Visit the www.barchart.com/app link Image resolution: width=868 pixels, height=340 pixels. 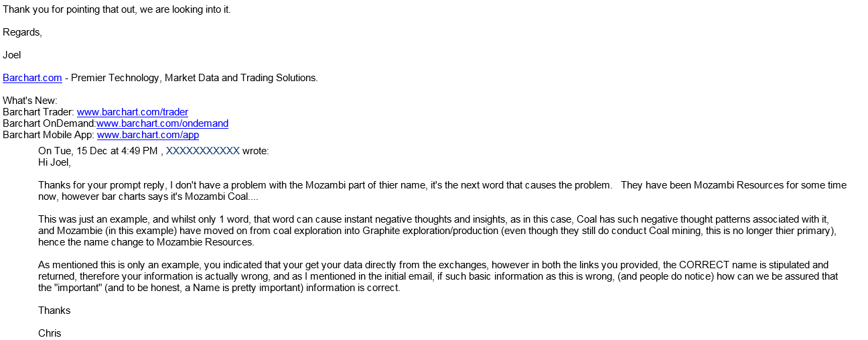[x=148, y=135]
